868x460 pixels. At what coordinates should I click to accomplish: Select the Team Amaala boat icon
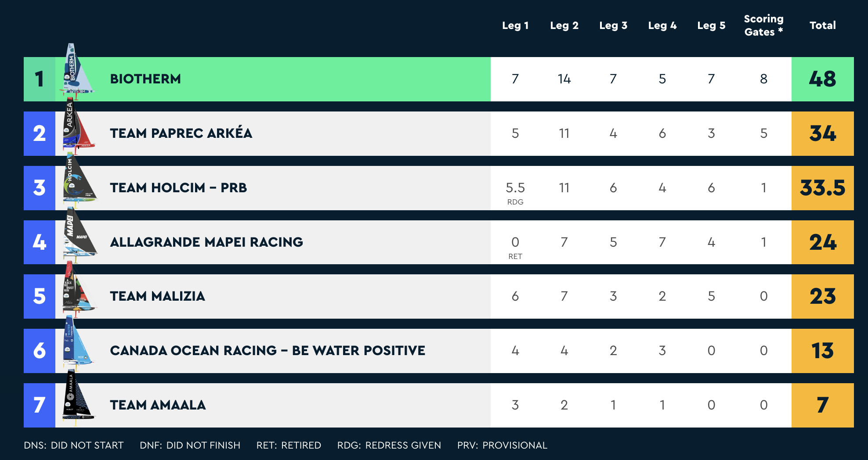78,398
